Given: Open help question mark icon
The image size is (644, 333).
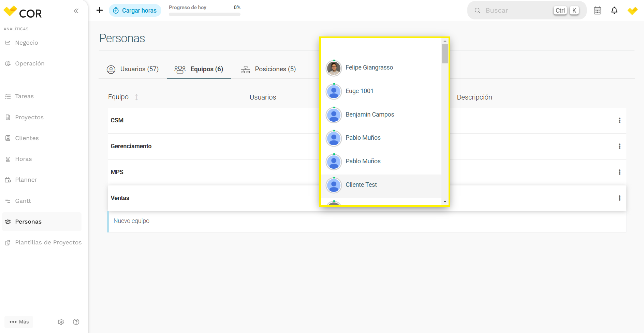Looking at the screenshot, I should click(76, 322).
